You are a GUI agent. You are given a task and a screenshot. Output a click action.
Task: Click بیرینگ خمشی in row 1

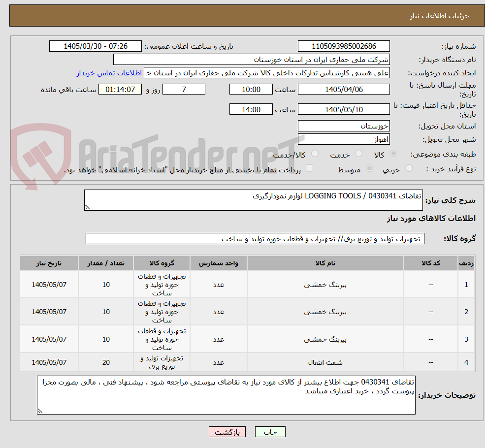[x=325, y=285]
